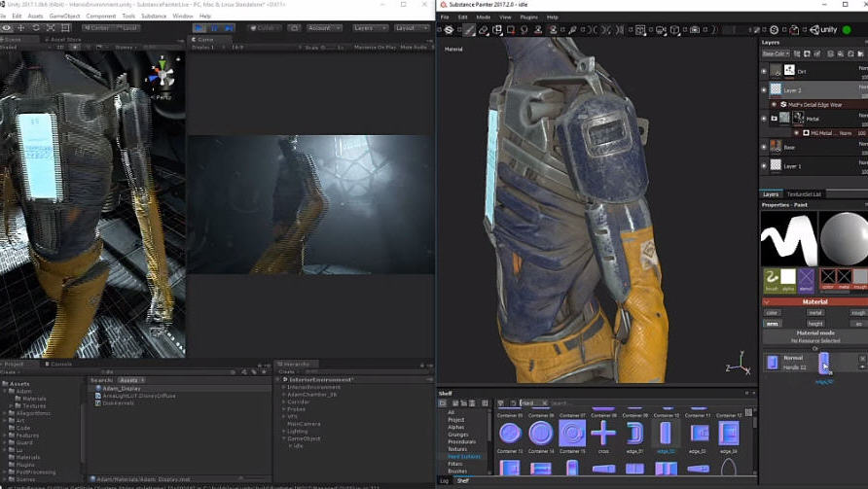Toggle the nrm channel in Material properties
The image size is (868, 489).
(x=773, y=324)
